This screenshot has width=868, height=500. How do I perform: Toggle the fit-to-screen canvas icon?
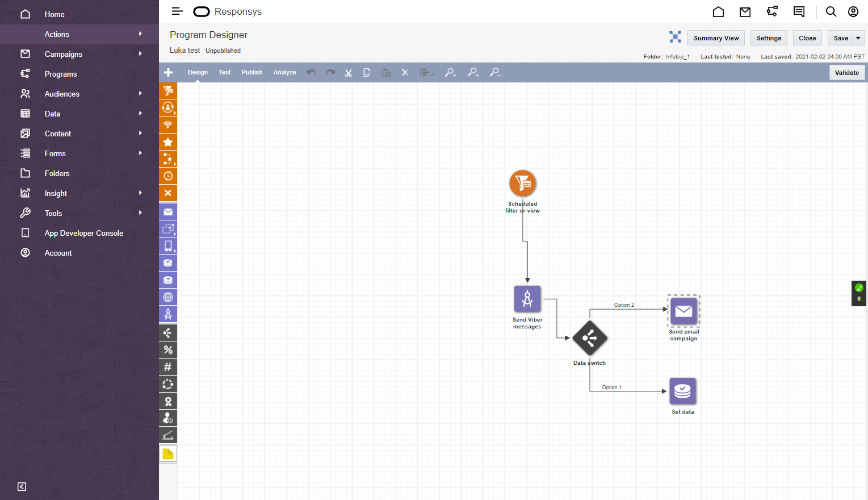tap(675, 37)
